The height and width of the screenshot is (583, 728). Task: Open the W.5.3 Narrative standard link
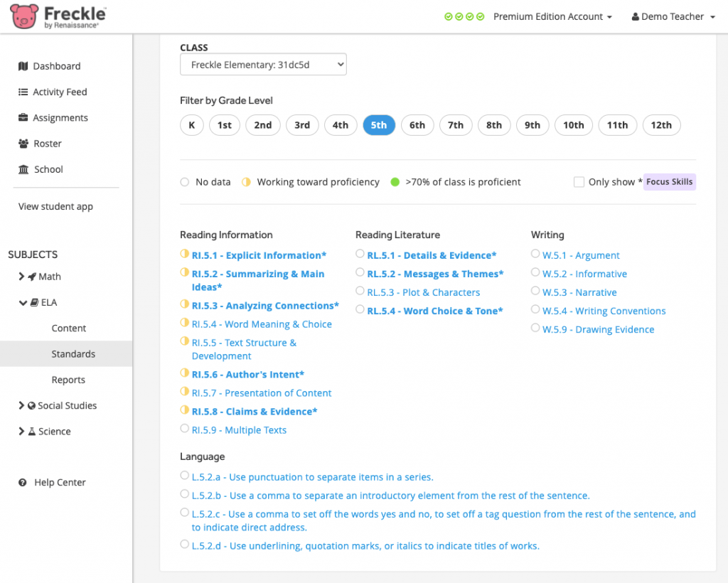click(x=579, y=292)
